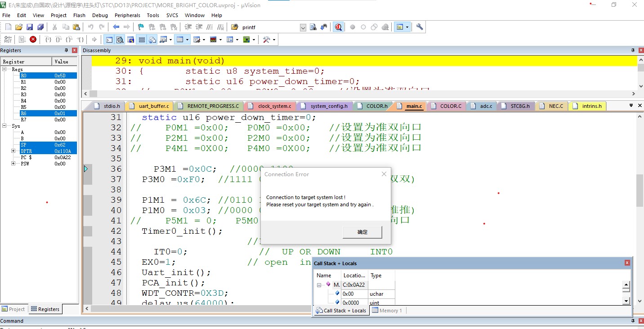This screenshot has height=329, width=644.
Task: Click the Comment selection icon
Action: [x=210, y=27]
